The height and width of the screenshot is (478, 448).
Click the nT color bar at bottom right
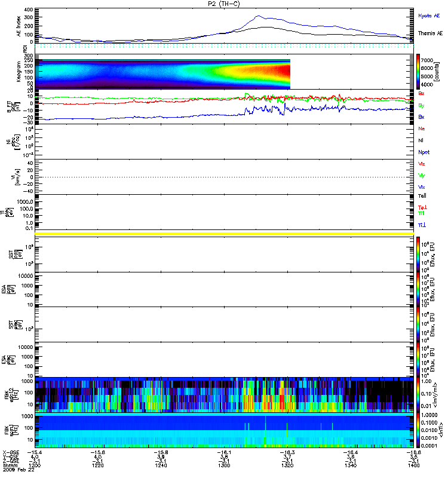point(418,430)
